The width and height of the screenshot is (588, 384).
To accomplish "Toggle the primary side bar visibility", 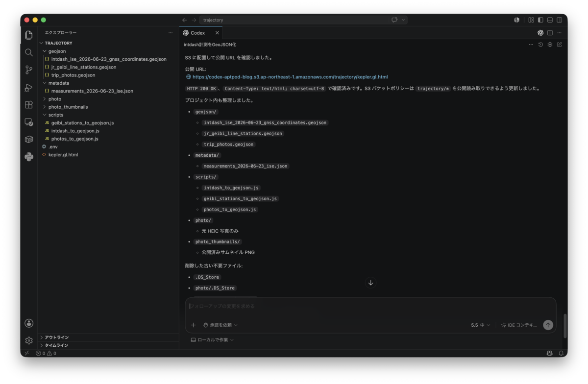I will click(540, 20).
